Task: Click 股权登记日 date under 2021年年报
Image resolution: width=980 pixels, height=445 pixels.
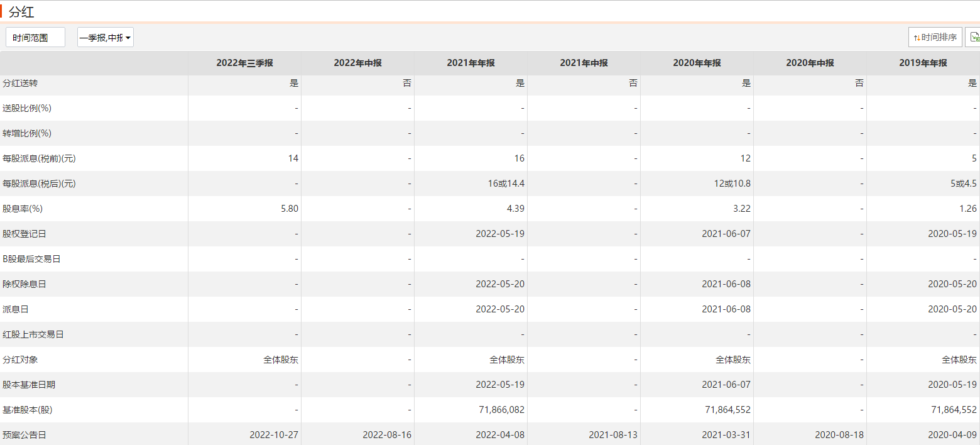Action: (x=500, y=234)
